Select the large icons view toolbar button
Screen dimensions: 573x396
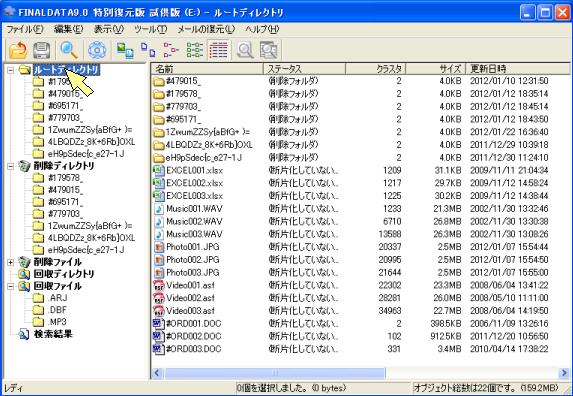tap(148, 50)
